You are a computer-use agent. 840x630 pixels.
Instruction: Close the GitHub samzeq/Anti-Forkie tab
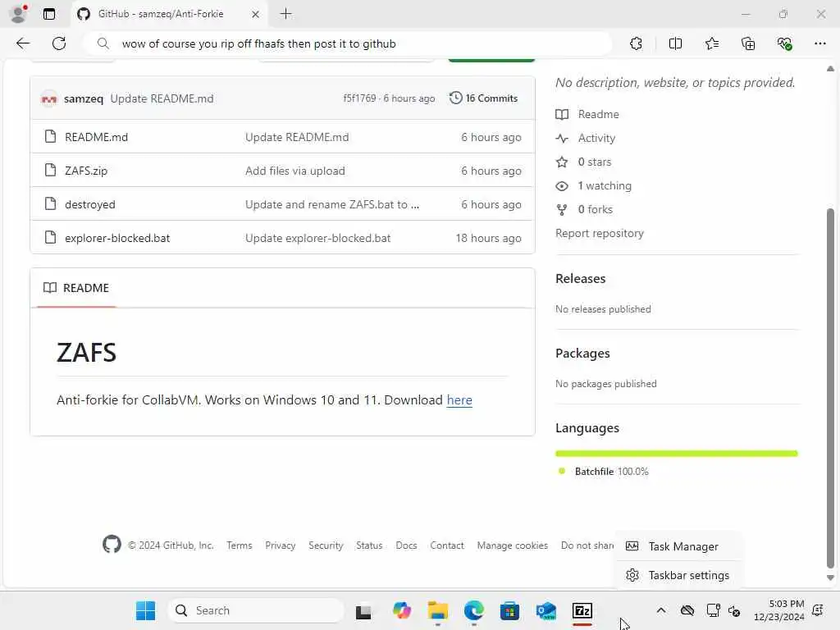[x=256, y=14]
